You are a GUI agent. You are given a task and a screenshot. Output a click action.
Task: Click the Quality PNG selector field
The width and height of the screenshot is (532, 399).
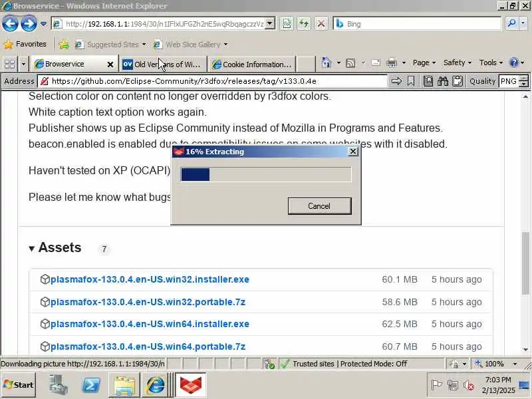[509, 81]
